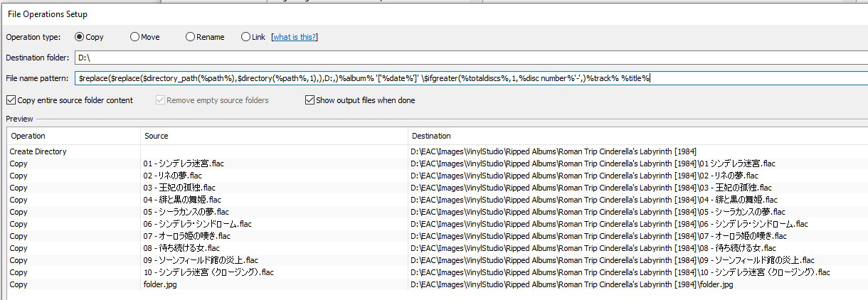Select the Create Directory preview row
The image size is (868, 300).
(43, 151)
